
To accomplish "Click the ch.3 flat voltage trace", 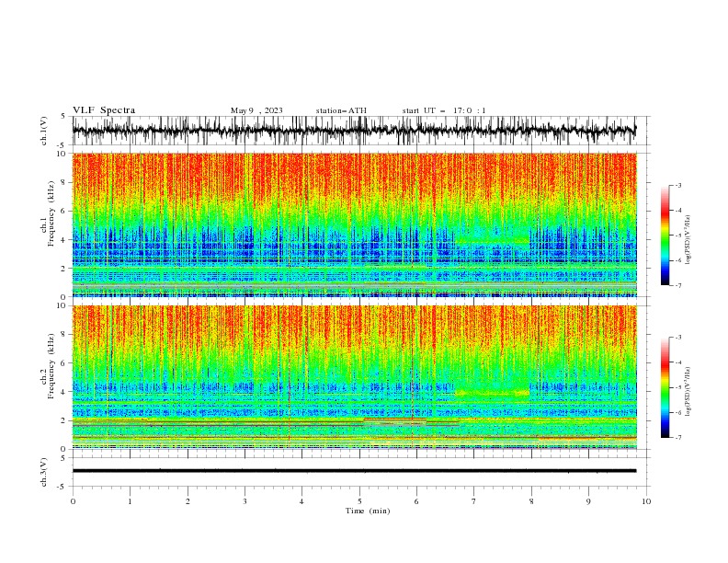I will coord(354,471).
